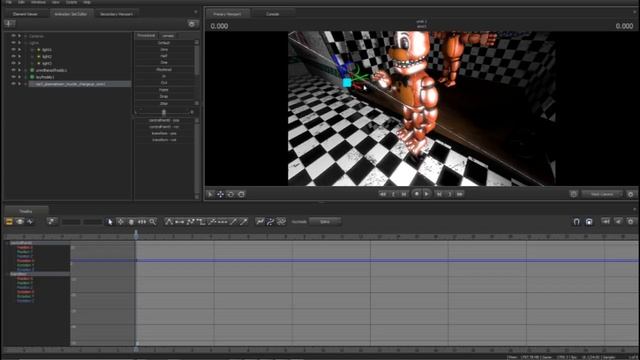Switch timeline to Graph Editor mode
Image resolution: width=640 pixels, height=360 pixels.
30,222
